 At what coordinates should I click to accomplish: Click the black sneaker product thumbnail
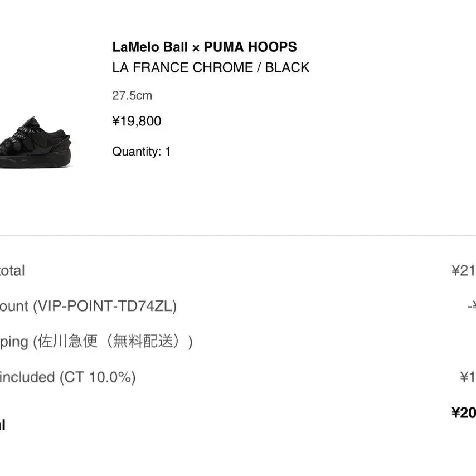click(x=36, y=143)
